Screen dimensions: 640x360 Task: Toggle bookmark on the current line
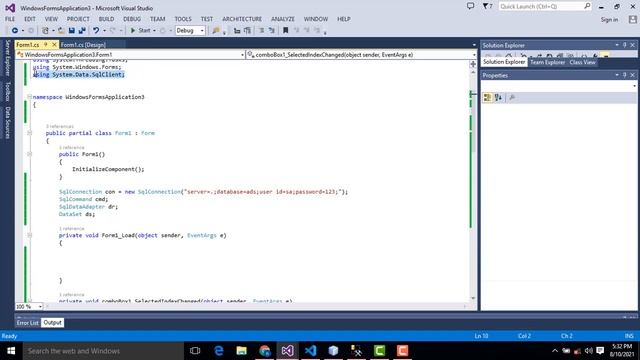286,31
